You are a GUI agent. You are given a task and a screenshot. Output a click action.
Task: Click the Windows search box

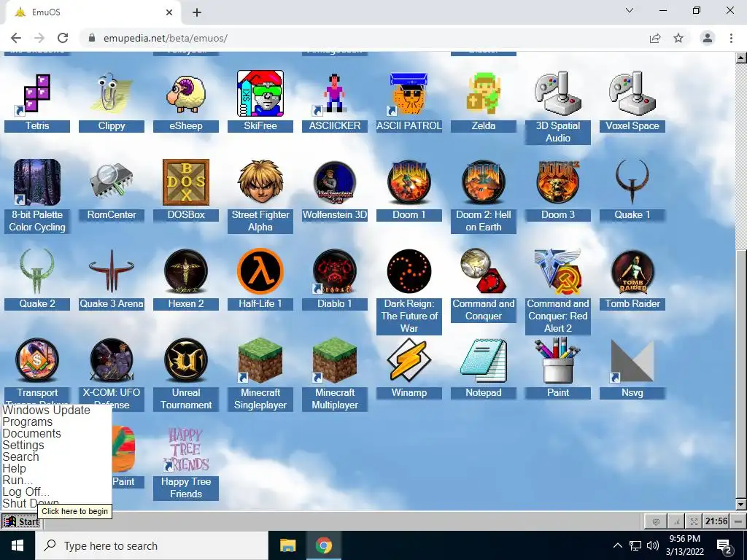pyautogui.click(x=152, y=545)
